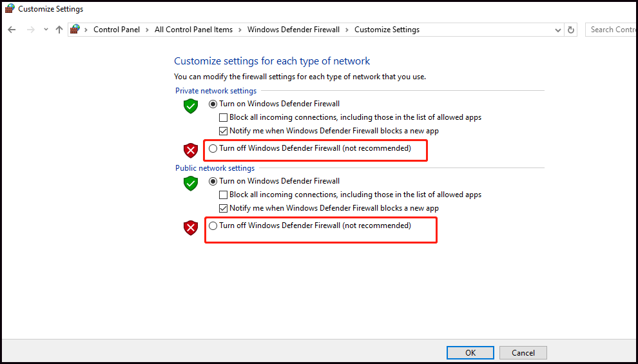638x364 pixels.
Task: Click the Customize Settings breadcrumb
Action: tap(387, 30)
